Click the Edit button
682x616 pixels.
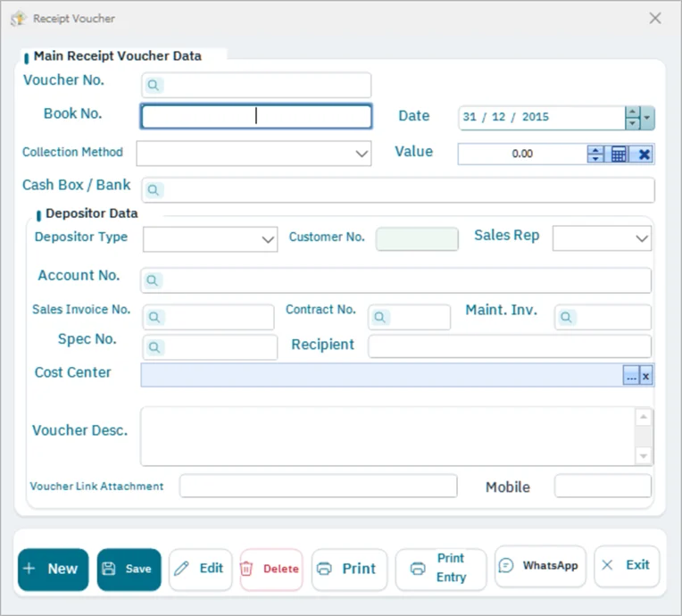pyautogui.click(x=201, y=569)
